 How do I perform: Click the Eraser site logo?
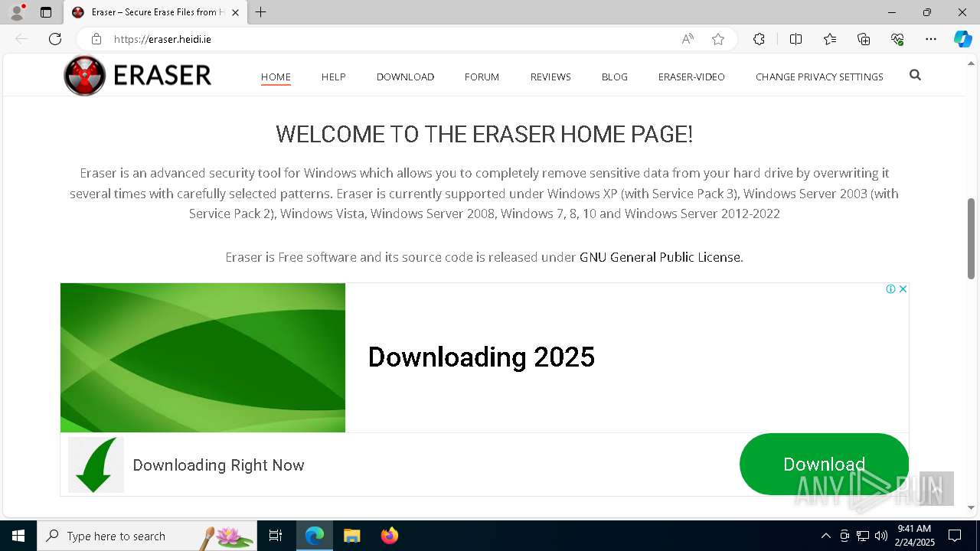tap(138, 75)
